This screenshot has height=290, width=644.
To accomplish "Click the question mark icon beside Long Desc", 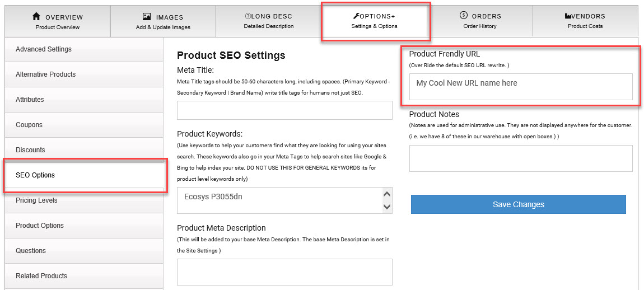I will click(248, 16).
